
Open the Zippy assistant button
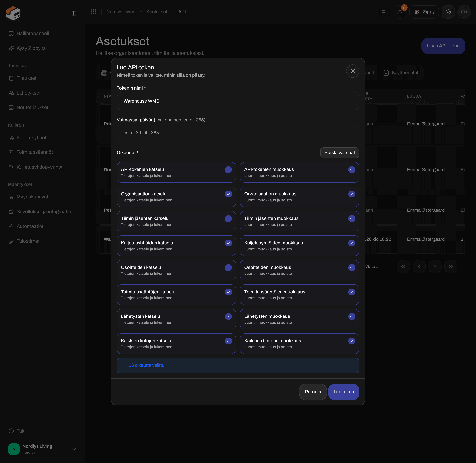point(424,12)
